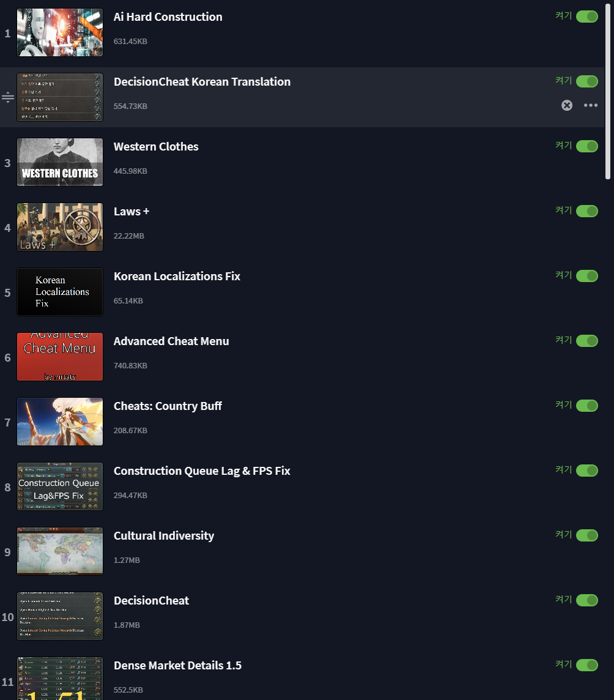Toggle Advanced Cheat Menu off
This screenshot has width=614, height=700.
tap(586, 341)
